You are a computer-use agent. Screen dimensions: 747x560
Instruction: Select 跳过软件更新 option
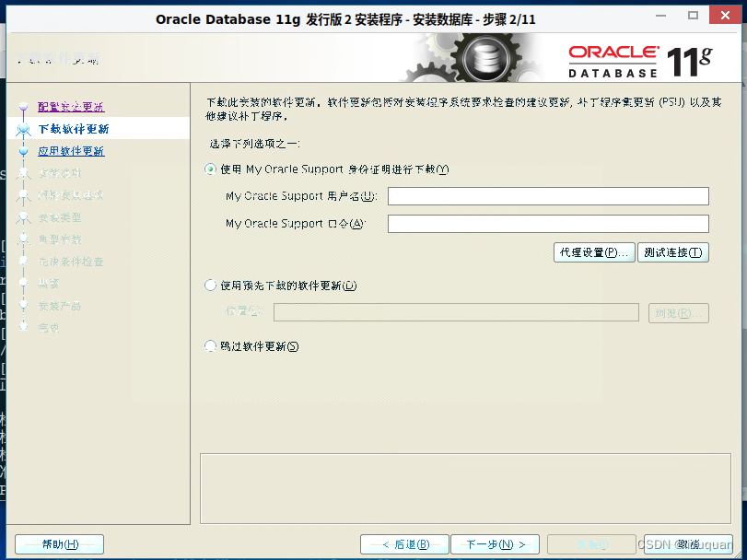(211, 345)
